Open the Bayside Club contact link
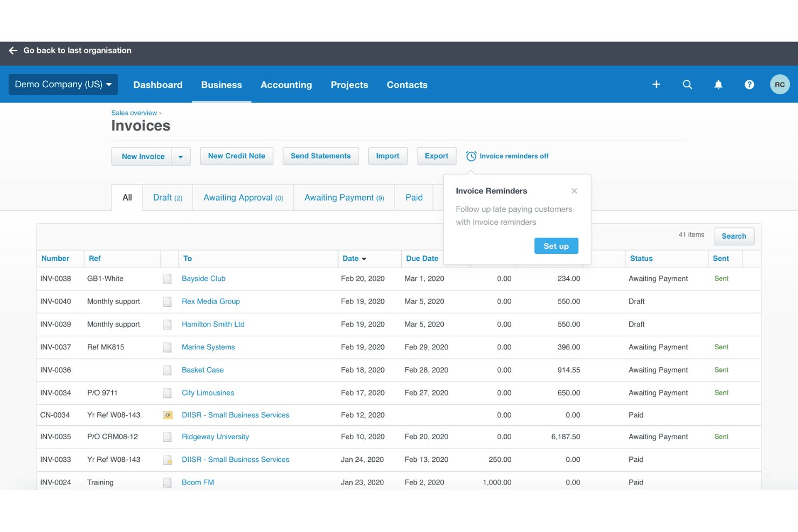The height and width of the screenshot is (532, 798). (x=204, y=279)
